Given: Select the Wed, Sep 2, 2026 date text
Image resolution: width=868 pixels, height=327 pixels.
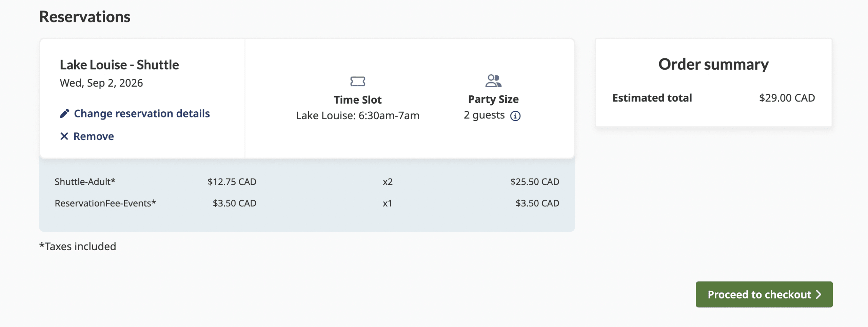Looking at the screenshot, I should click(x=101, y=83).
